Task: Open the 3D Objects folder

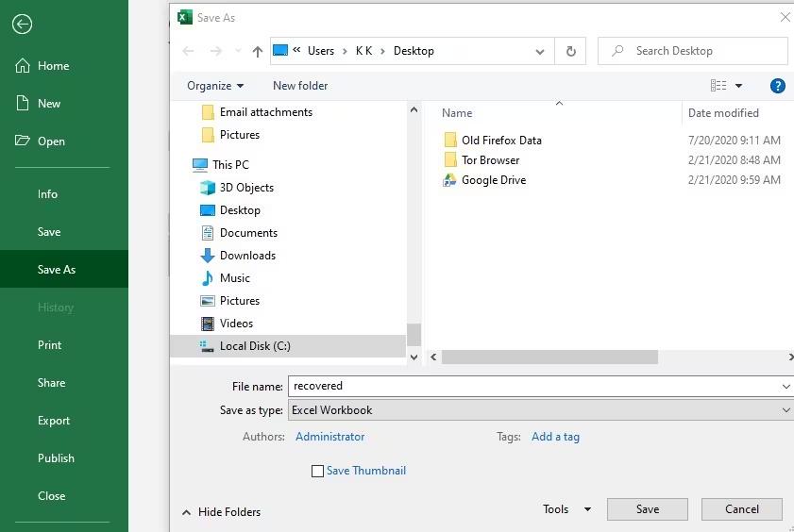Action: [x=245, y=188]
